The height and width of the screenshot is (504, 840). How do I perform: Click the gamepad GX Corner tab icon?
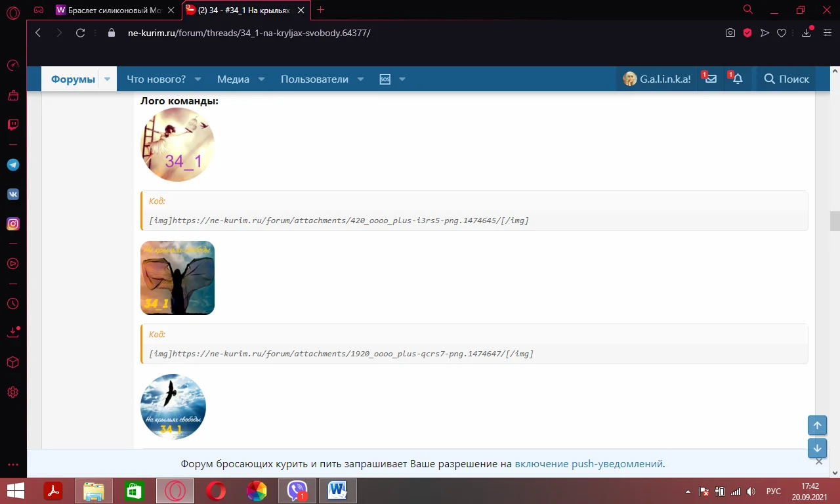[x=39, y=10]
